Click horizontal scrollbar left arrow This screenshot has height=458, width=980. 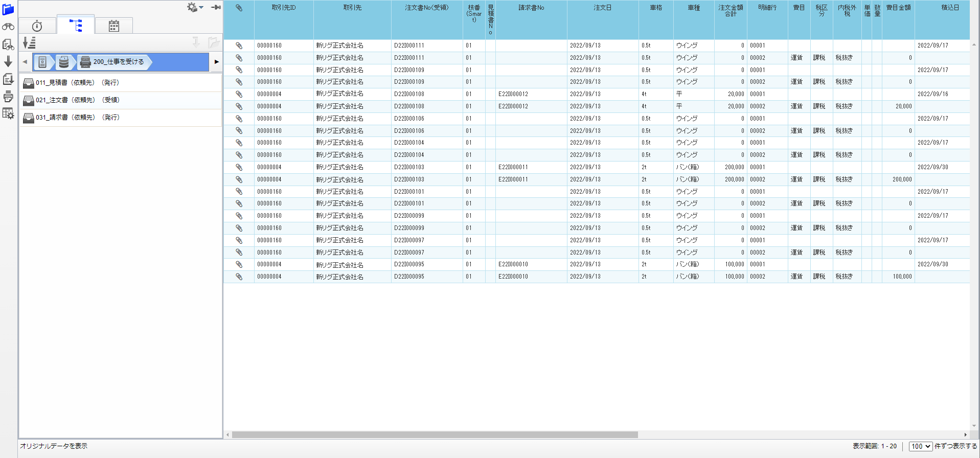click(227, 435)
